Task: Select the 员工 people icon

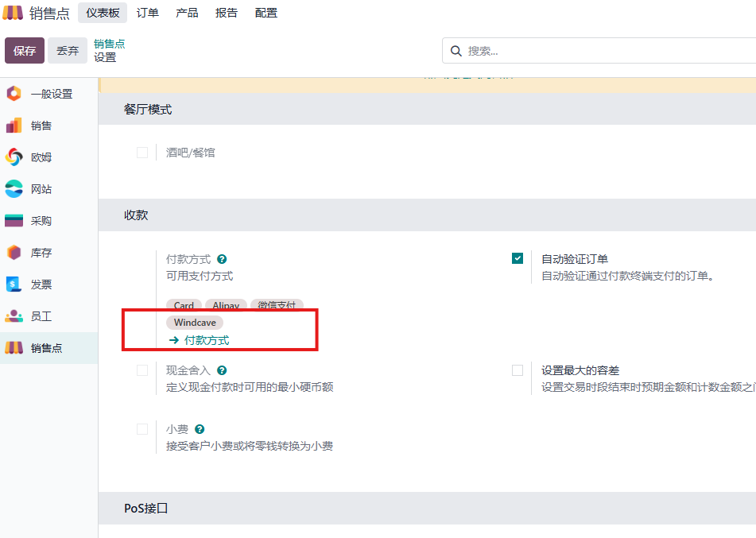Action: tap(14, 316)
